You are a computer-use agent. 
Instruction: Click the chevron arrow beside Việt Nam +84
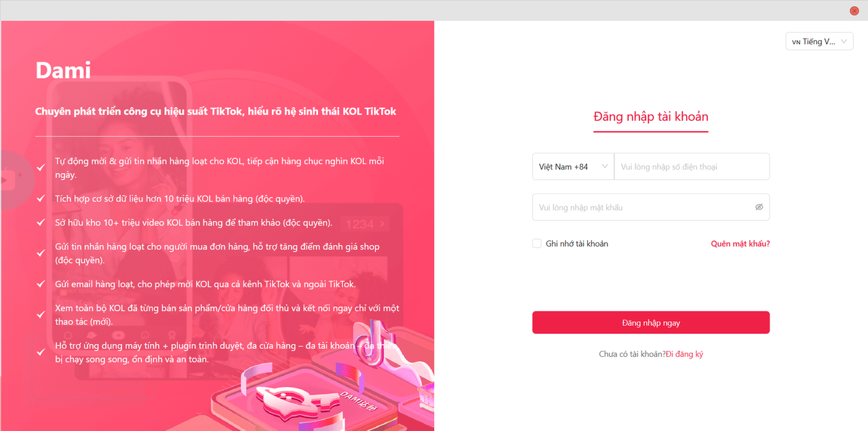pyautogui.click(x=605, y=166)
